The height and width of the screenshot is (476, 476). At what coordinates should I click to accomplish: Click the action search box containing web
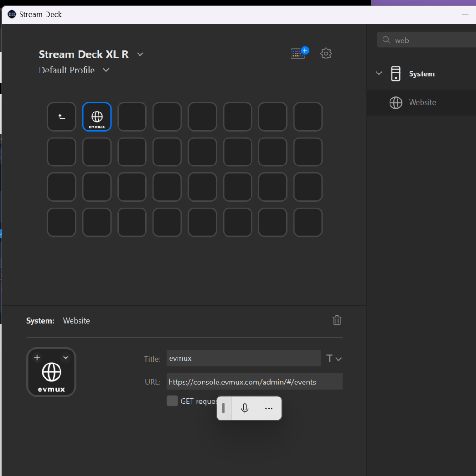tap(426, 40)
